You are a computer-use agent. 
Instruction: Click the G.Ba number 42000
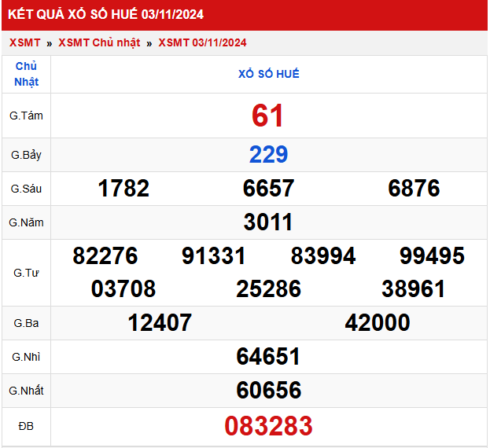pyautogui.click(x=378, y=323)
